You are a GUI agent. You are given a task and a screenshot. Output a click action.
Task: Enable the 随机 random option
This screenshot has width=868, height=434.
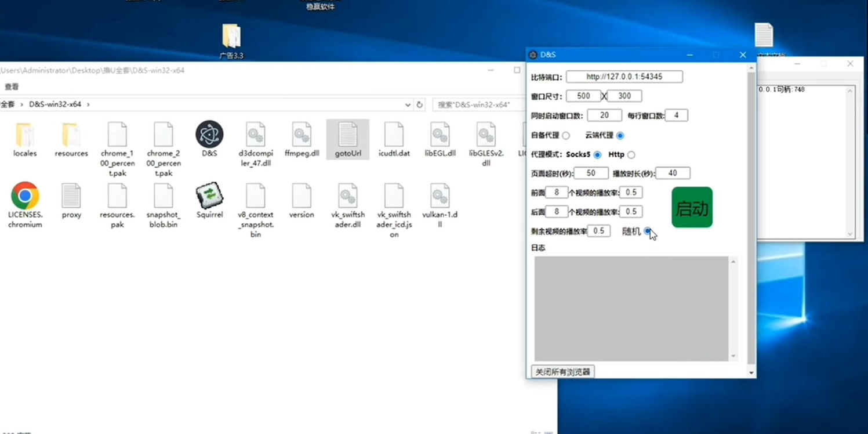pyautogui.click(x=648, y=231)
